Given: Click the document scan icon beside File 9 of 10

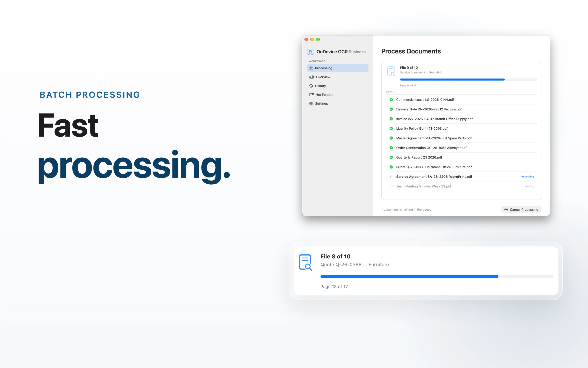Looking at the screenshot, I should coord(391,71).
